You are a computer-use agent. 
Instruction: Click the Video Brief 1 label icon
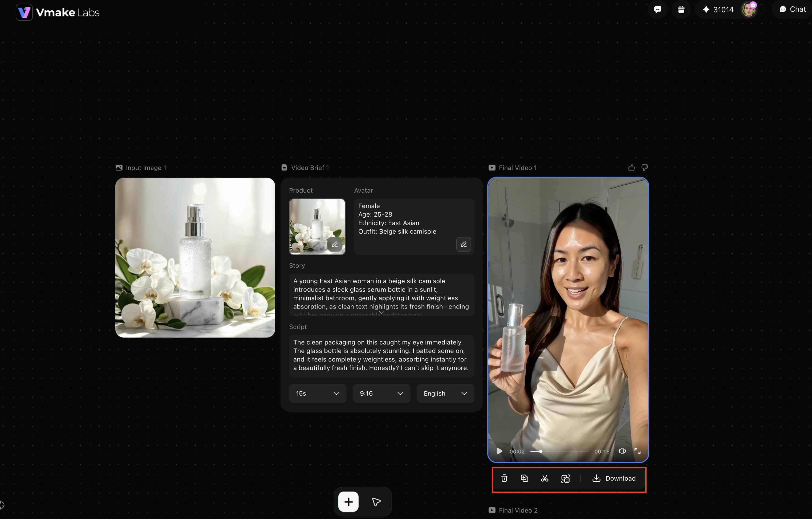(284, 168)
